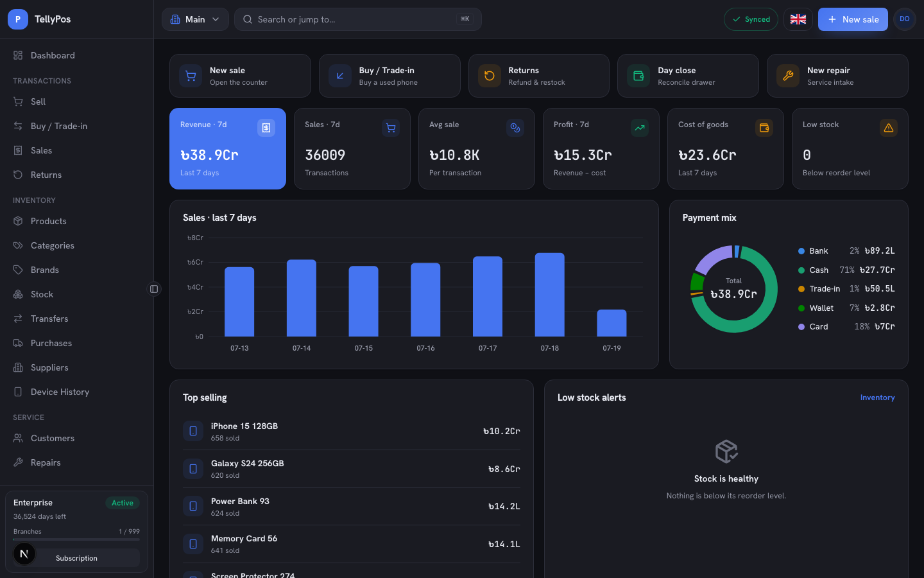This screenshot has width=924, height=578.
Task: Open the DO user avatar menu
Action: [x=905, y=19]
